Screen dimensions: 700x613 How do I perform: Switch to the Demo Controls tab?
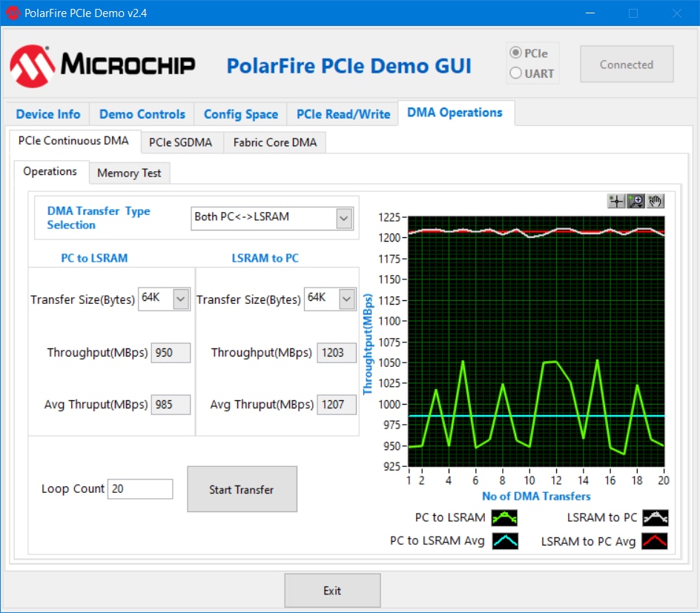142,114
